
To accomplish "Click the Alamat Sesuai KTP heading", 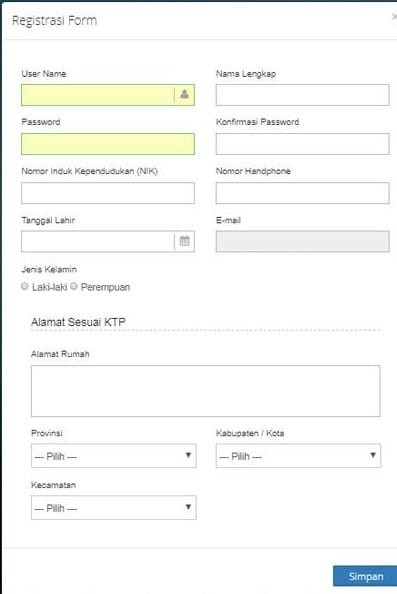I will (x=78, y=322).
